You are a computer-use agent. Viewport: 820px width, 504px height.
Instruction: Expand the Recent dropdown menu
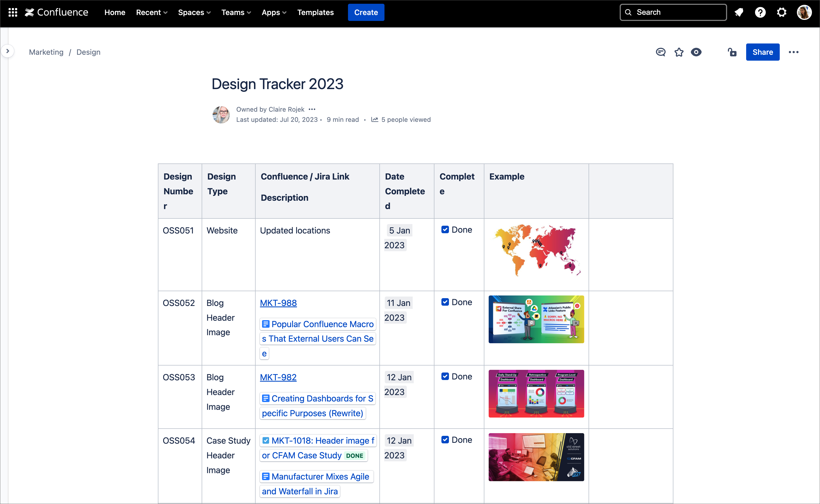coord(151,12)
